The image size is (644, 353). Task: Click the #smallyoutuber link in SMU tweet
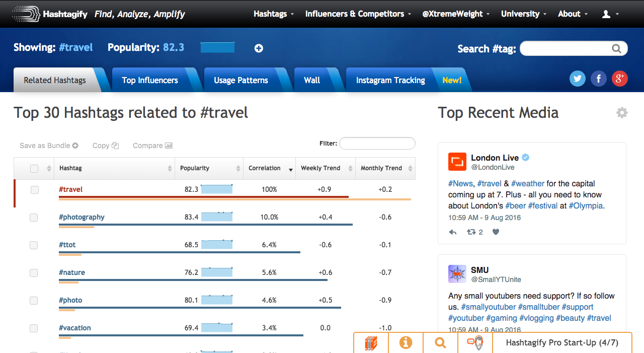coord(489,307)
